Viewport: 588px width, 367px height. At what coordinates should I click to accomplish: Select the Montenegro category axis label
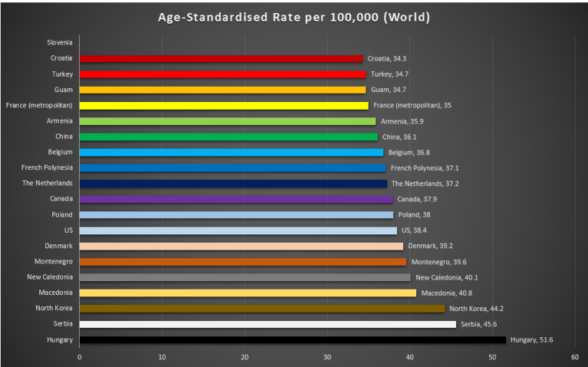pos(54,261)
